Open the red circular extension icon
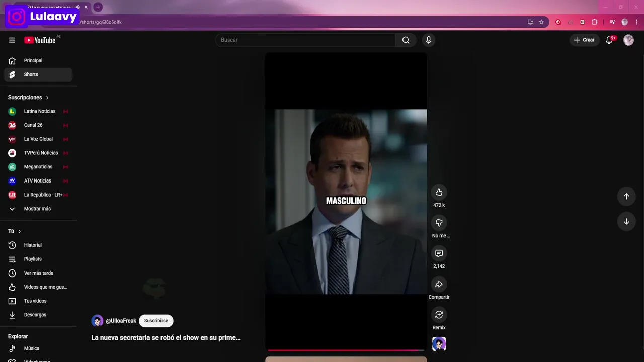This screenshot has width=644, height=362. [558, 22]
